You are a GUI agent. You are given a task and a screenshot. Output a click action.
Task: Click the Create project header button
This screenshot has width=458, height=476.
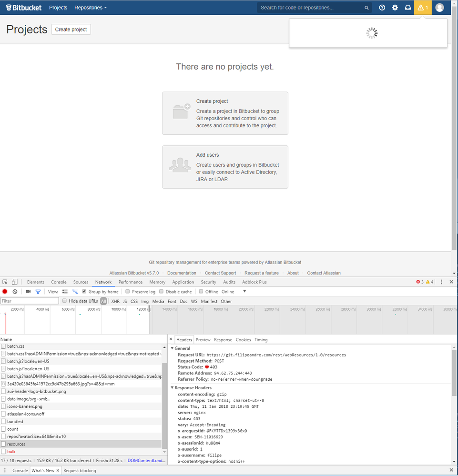(71, 30)
